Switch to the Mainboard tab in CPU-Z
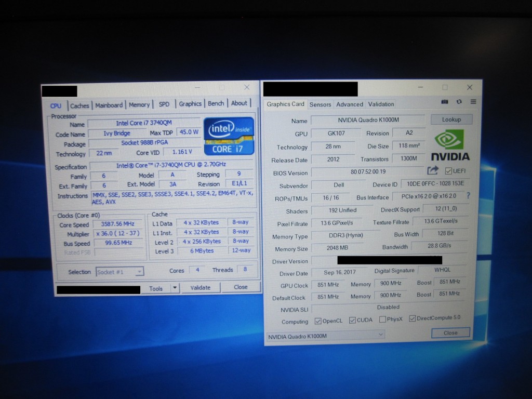This screenshot has width=532, height=399. pos(109,105)
